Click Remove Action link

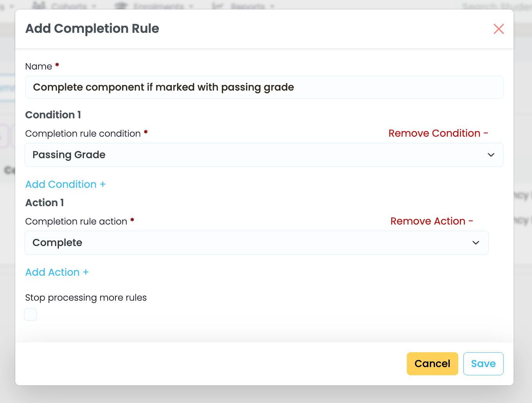pyautogui.click(x=432, y=221)
